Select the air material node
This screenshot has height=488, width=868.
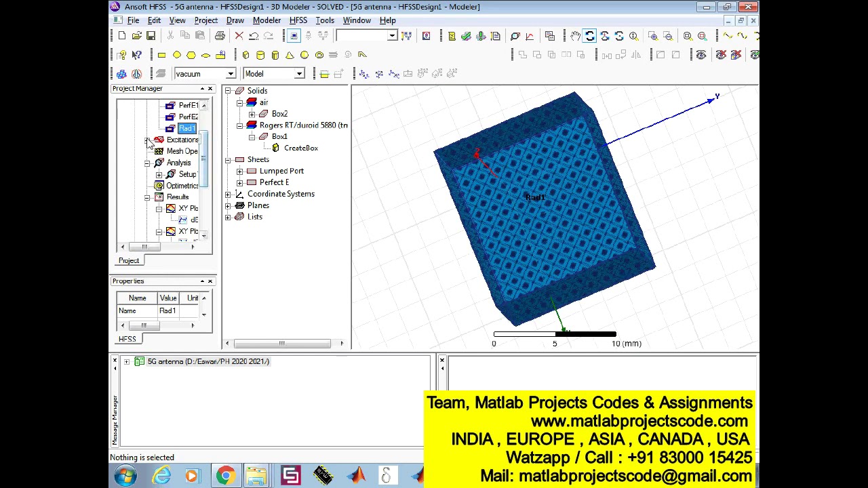(x=264, y=102)
